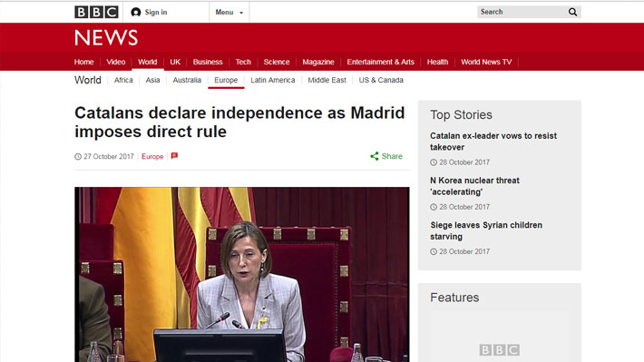Open 'Siege leaves Syrian children starving' story
The width and height of the screenshot is (644, 362).
(486, 231)
